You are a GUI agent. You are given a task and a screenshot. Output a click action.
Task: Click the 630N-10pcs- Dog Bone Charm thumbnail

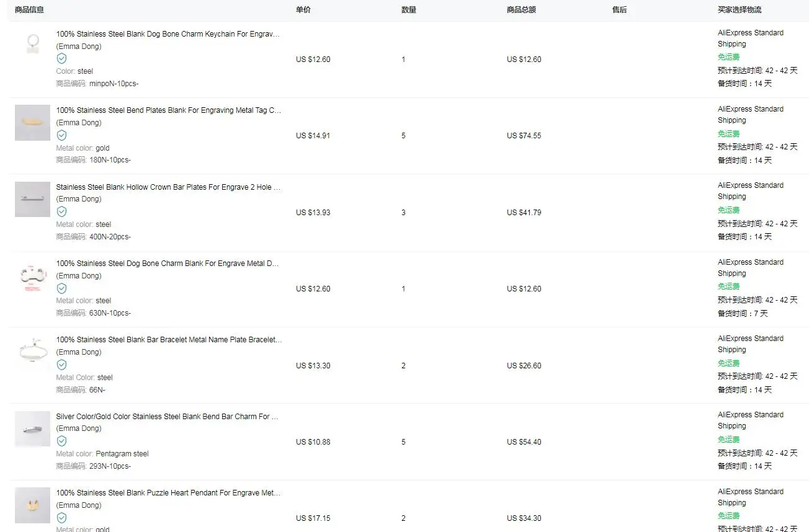coord(32,275)
